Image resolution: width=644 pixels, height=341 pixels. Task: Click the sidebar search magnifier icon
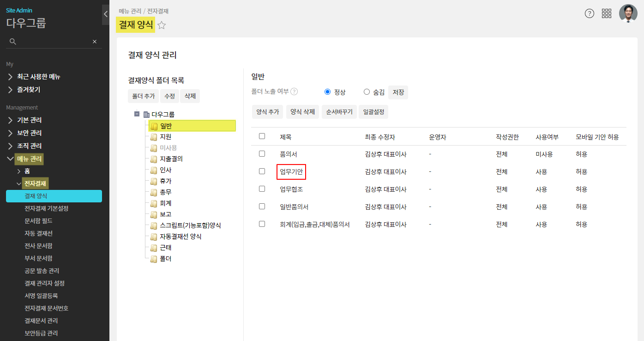[13, 42]
